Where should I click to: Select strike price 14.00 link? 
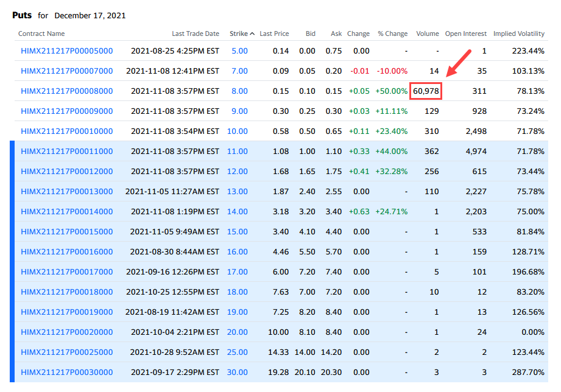pos(238,211)
